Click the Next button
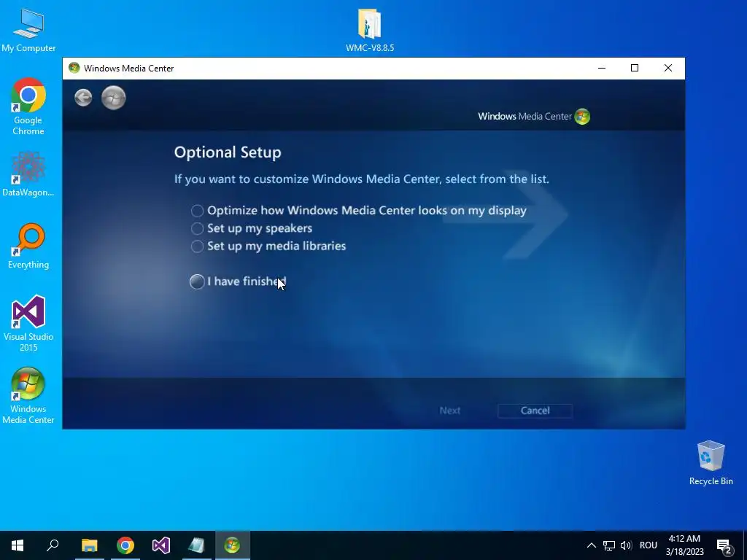 click(449, 411)
